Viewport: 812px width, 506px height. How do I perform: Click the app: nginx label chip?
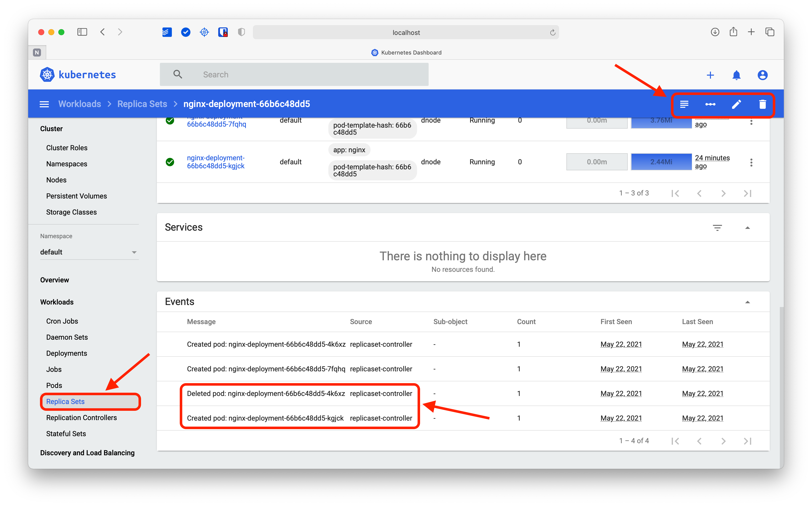(349, 149)
